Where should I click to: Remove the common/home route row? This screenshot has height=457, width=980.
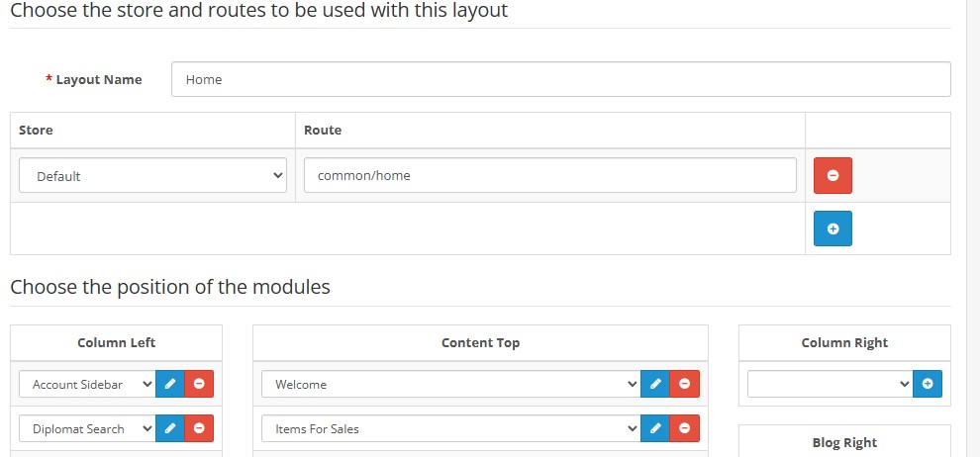coord(833,175)
